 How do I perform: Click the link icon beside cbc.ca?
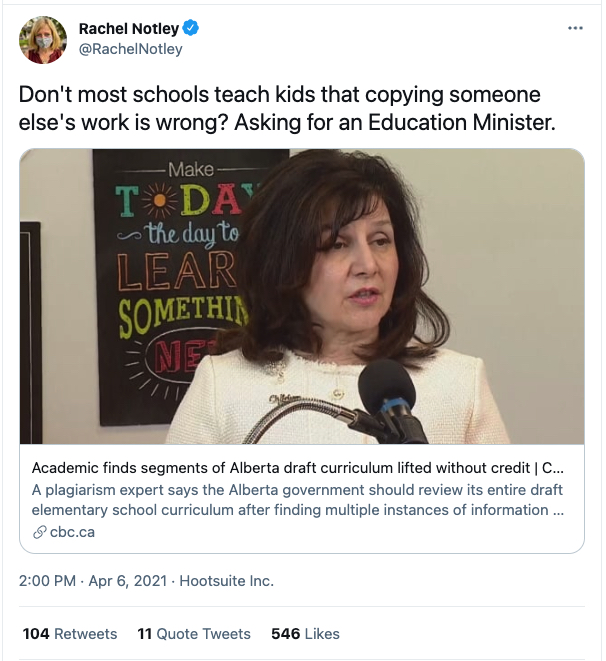point(40,532)
